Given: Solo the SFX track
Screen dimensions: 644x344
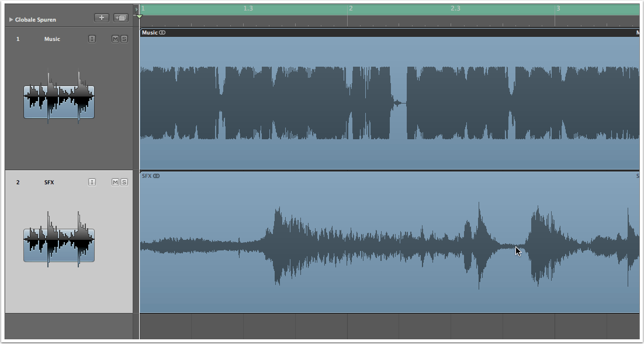Looking at the screenshot, I should coord(124,183).
